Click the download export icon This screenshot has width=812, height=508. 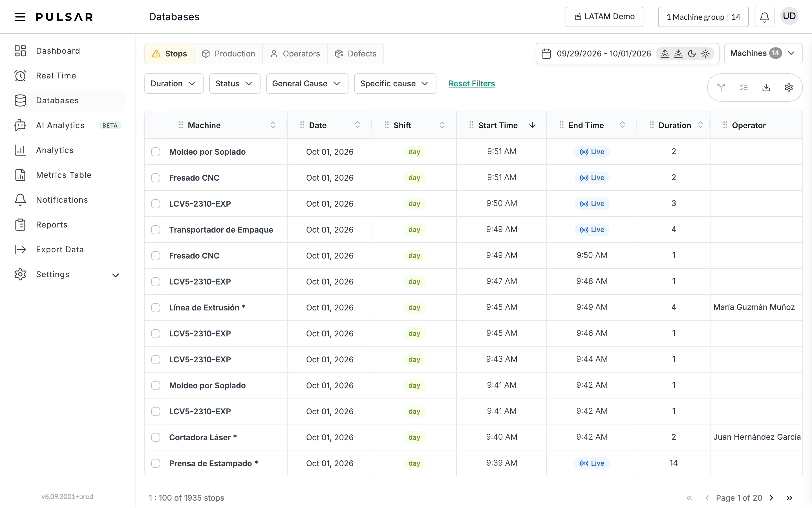tap(766, 88)
